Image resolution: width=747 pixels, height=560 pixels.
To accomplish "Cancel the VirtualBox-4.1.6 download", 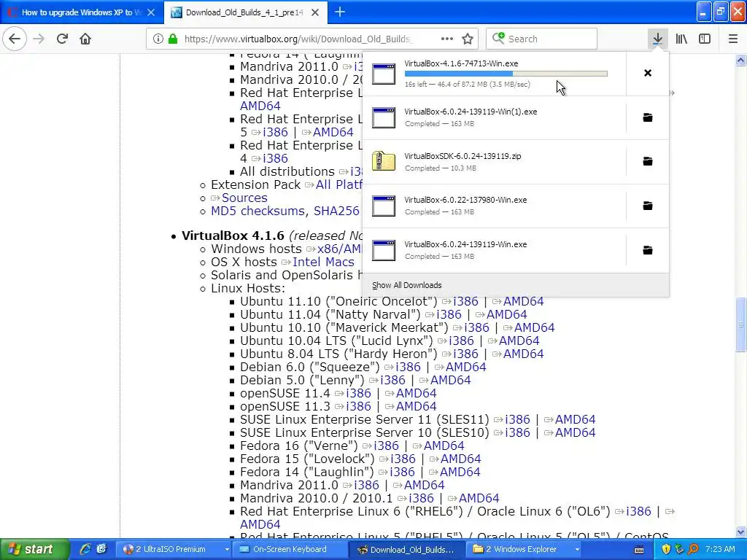I will [648, 73].
